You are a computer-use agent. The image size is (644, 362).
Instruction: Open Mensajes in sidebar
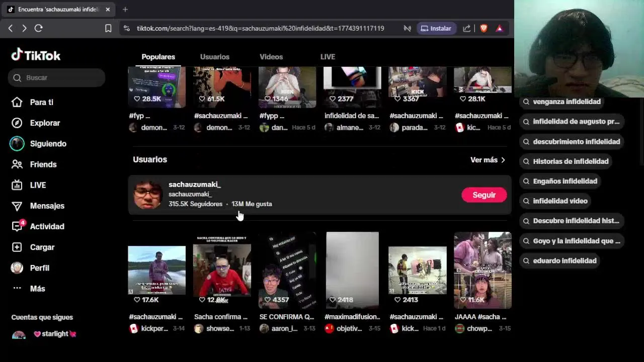pos(47,206)
